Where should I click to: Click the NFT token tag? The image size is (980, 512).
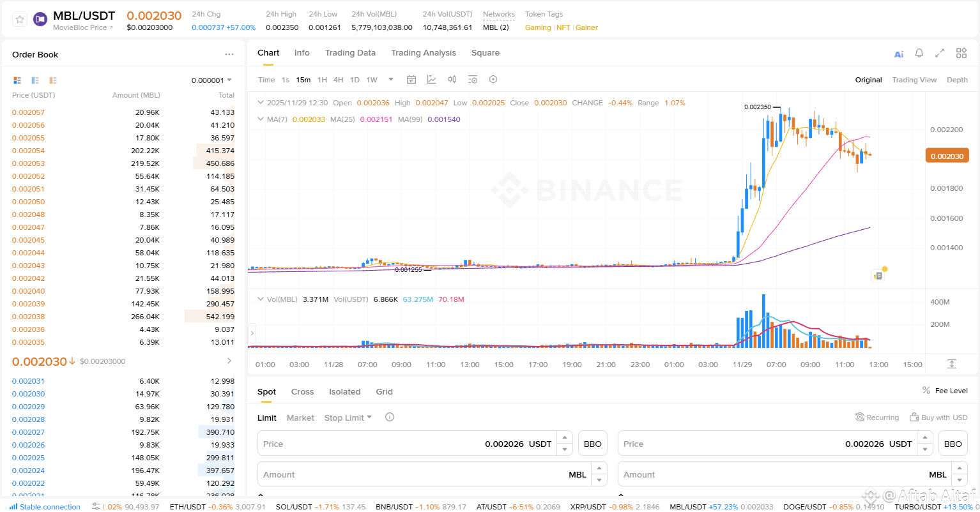click(563, 27)
